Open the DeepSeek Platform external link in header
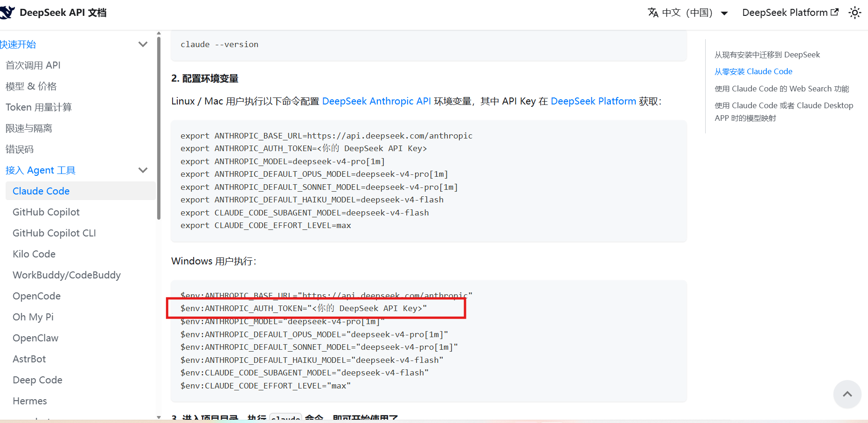Viewport: 868px width, 423px height. point(790,13)
